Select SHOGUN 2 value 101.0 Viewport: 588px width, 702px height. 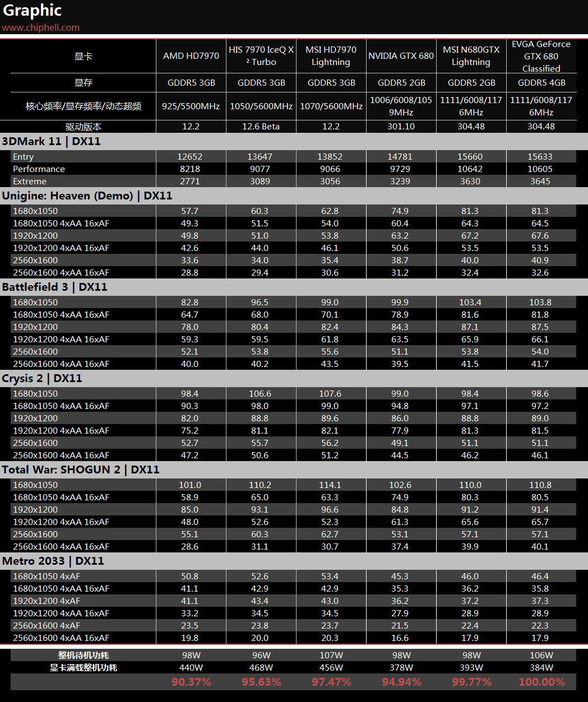click(190, 485)
